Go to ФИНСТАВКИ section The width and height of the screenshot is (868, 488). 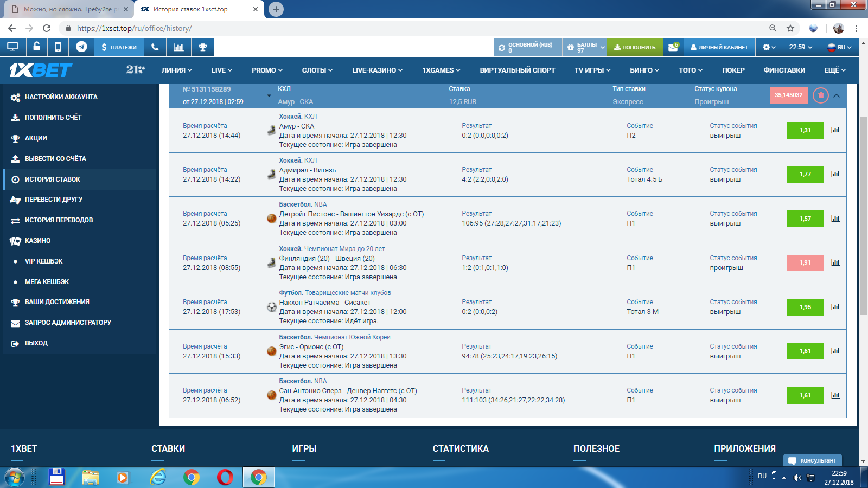pyautogui.click(x=784, y=70)
